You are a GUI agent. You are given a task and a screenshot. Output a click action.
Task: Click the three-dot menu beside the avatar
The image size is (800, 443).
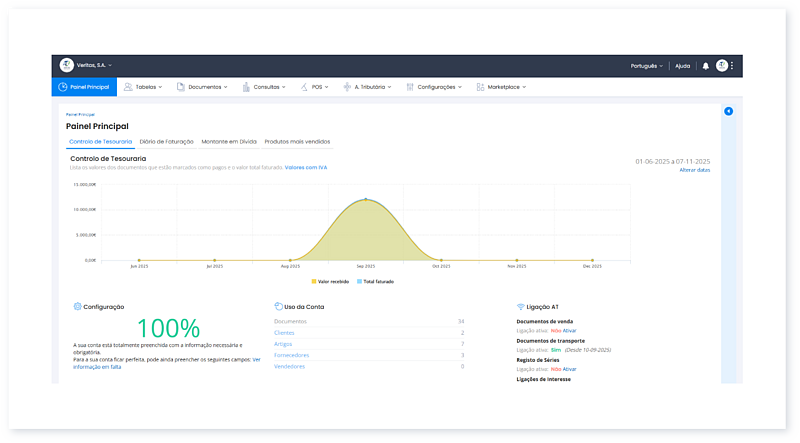click(x=732, y=66)
